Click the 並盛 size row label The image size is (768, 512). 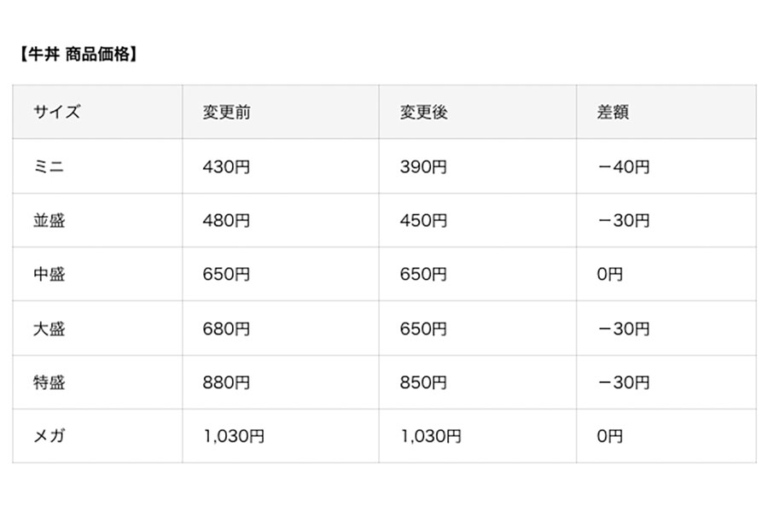(x=49, y=221)
